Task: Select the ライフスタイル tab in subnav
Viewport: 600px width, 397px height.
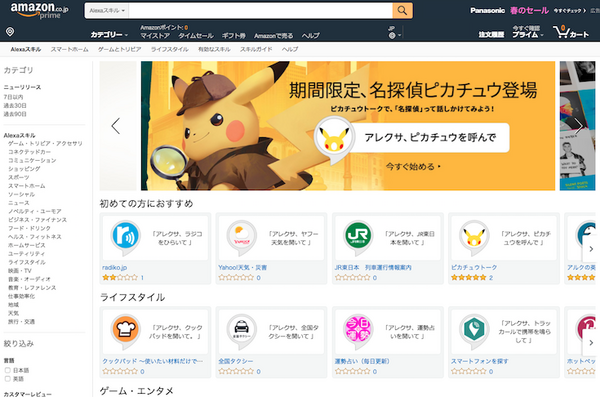Action: (x=170, y=49)
